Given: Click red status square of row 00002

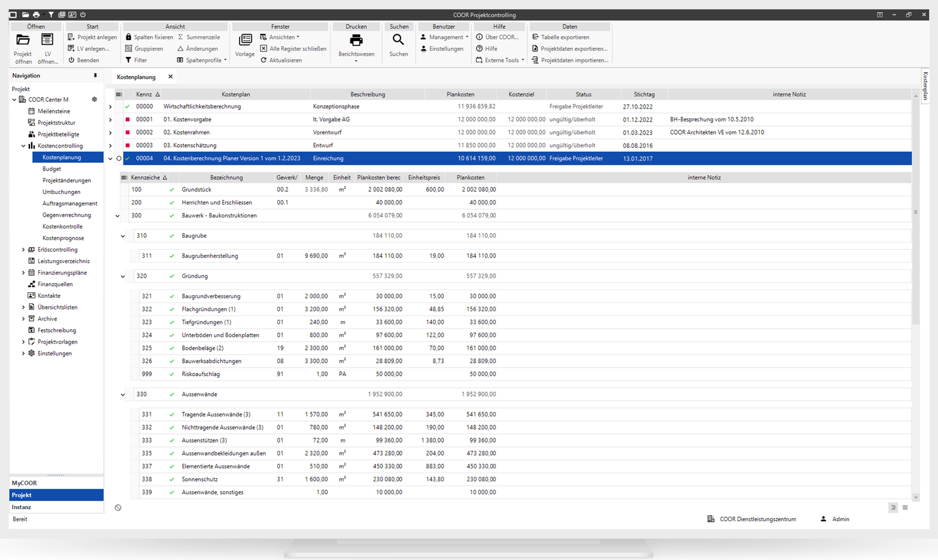Looking at the screenshot, I should point(127,133).
